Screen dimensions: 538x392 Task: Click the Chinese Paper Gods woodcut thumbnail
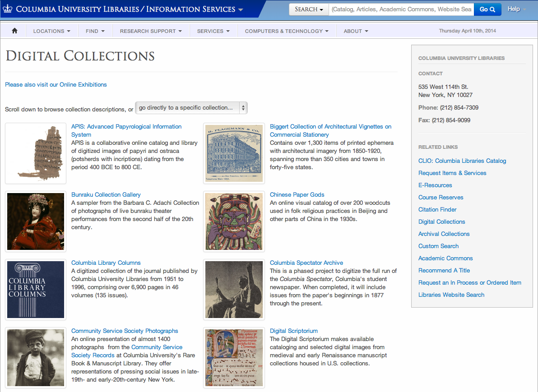[234, 221]
